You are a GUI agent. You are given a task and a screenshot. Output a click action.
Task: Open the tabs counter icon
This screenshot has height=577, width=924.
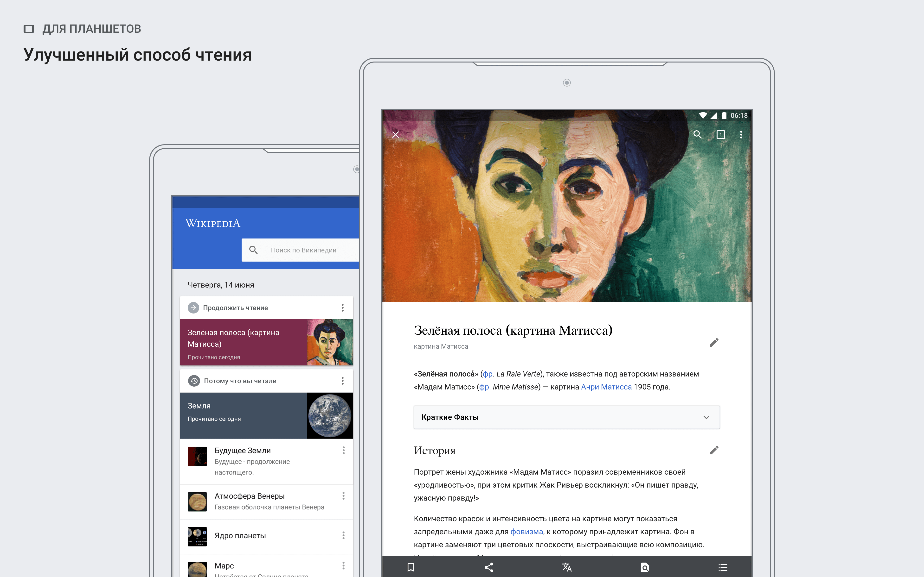(720, 135)
